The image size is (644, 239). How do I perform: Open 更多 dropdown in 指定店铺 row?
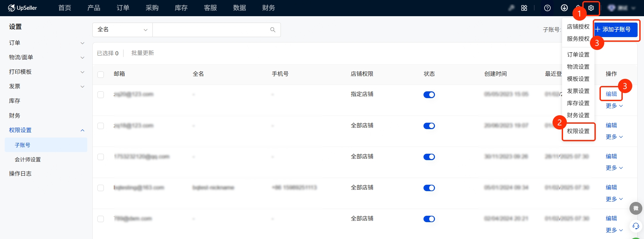pos(614,106)
